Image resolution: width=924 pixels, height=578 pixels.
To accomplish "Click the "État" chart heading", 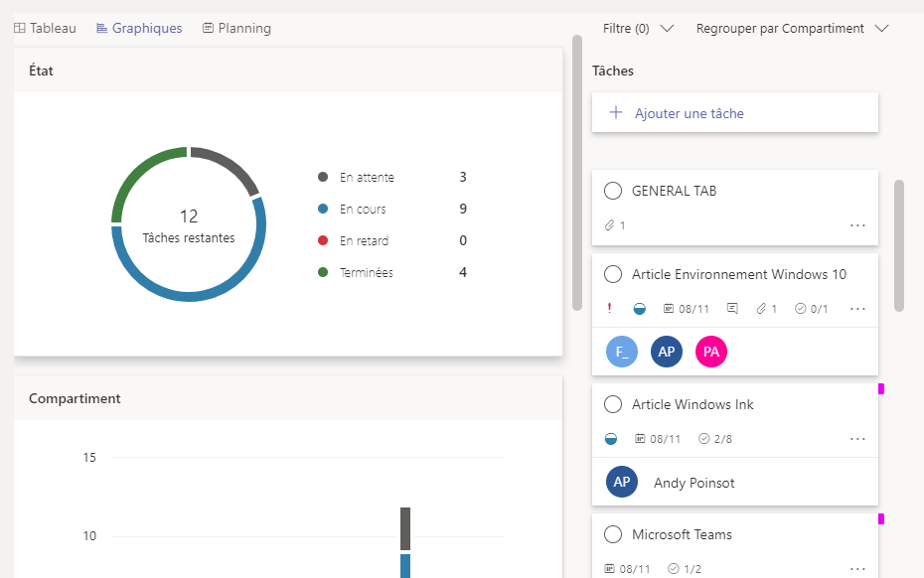I will click(42, 71).
